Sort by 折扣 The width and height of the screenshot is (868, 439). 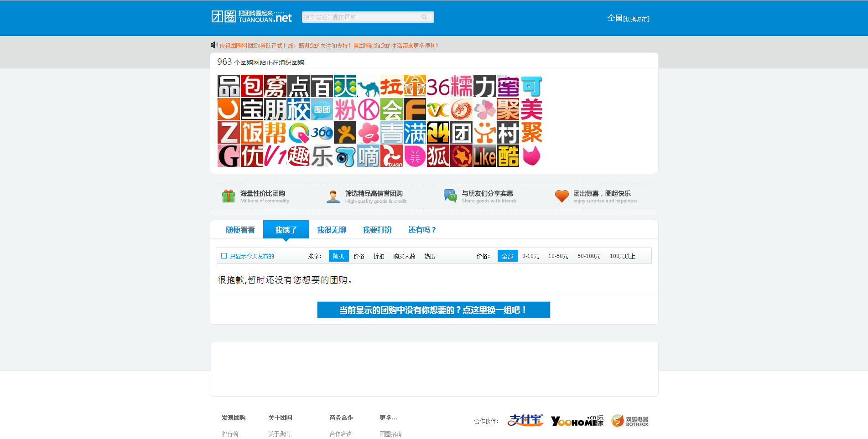tap(379, 256)
